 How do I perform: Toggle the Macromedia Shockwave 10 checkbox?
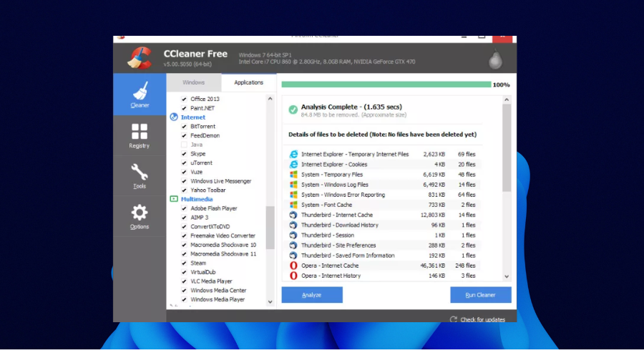pyautogui.click(x=184, y=245)
